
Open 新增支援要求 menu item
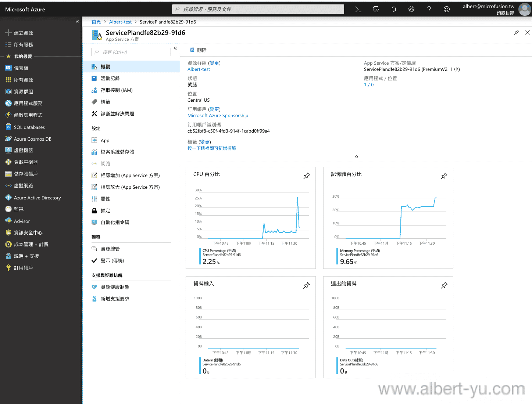click(131, 299)
